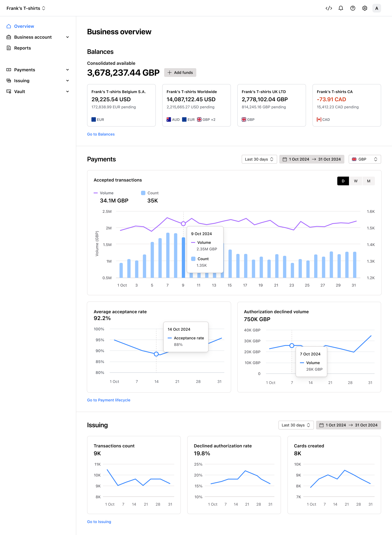Click calendar icon in Payments date range

[285, 159]
